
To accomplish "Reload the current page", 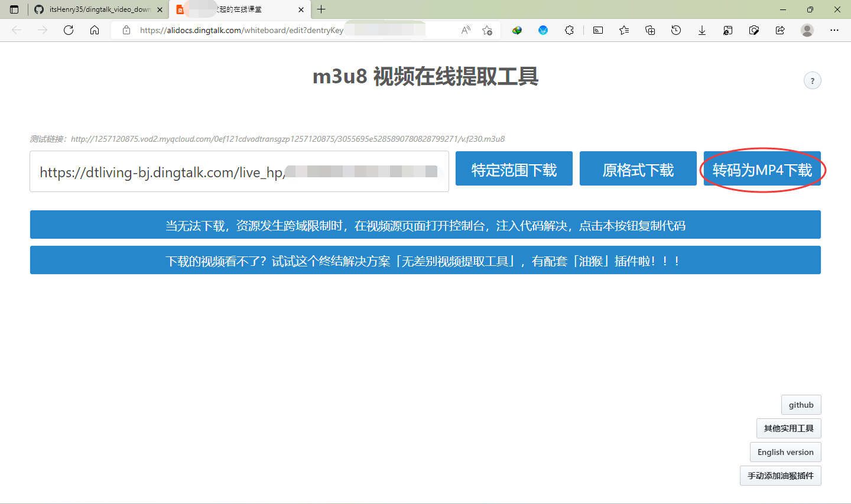I will tap(68, 30).
